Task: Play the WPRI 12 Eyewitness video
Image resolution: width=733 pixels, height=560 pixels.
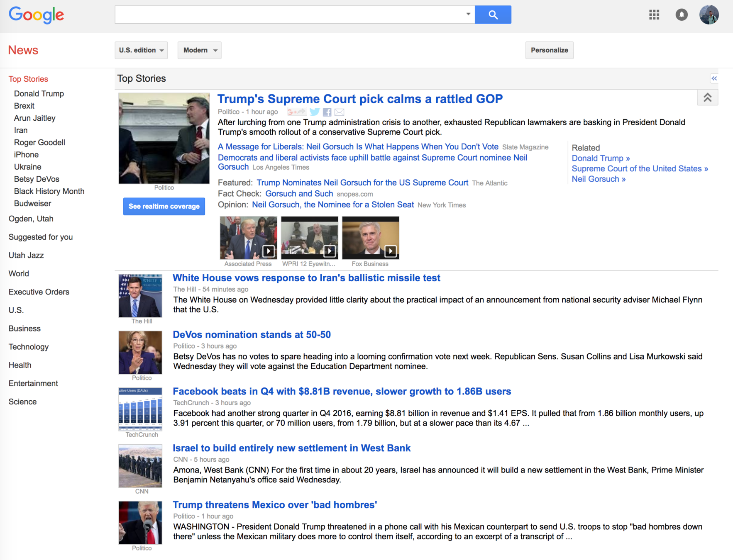Action: pyautogui.click(x=309, y=238)
